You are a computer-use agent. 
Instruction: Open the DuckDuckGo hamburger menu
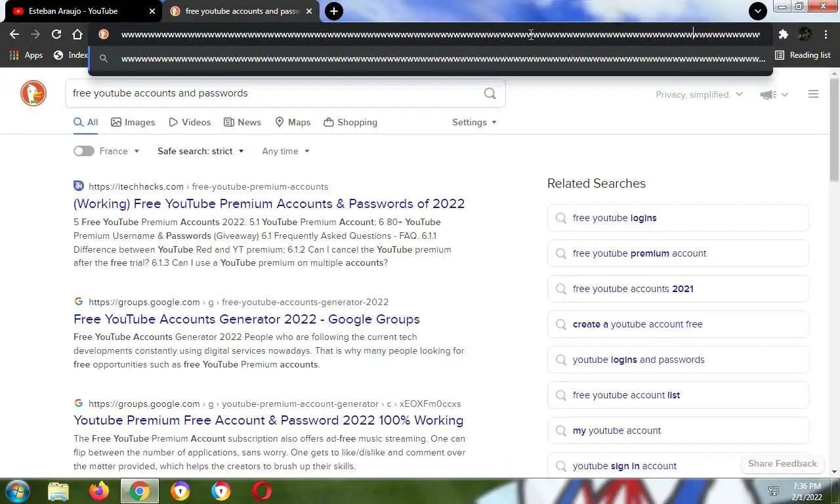tap(813, 94)
